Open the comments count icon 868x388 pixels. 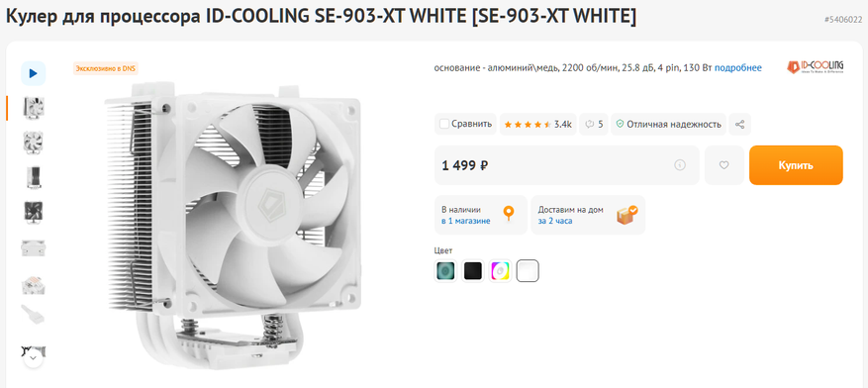point(590,124)
